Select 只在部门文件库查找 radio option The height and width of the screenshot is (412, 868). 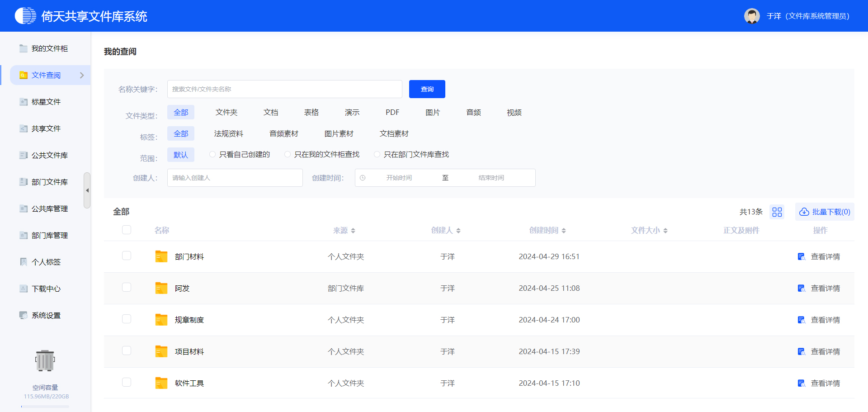click(377, 154)
